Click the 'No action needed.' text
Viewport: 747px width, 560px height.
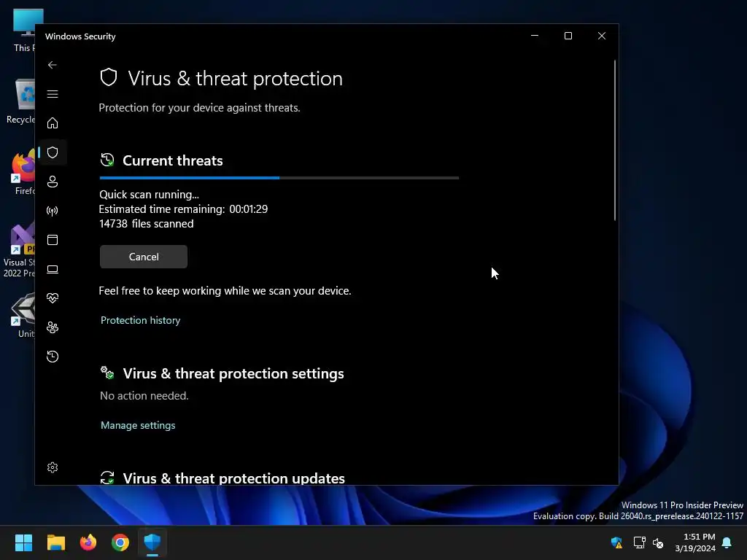pos(144,396)
